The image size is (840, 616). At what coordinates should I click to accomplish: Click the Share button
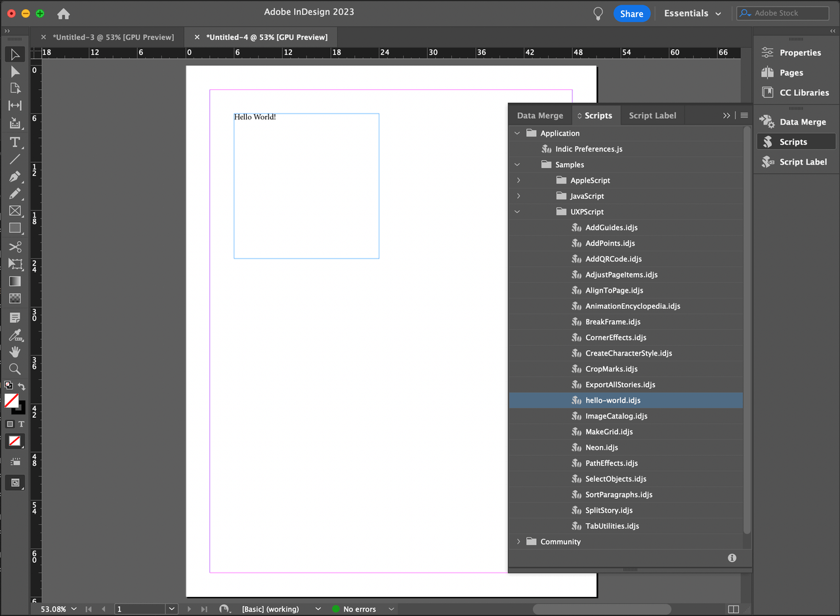click(631, 13)
